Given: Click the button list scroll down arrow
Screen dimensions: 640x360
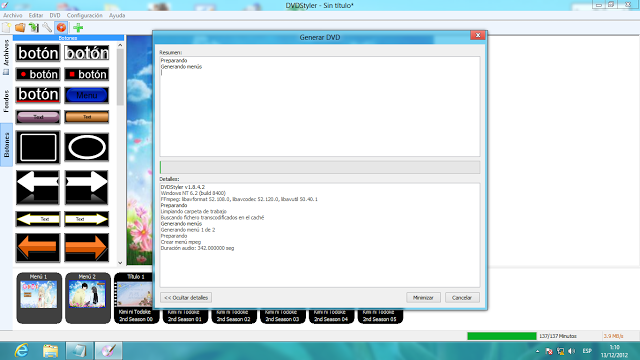Looking at the screenshot, I should (120, 263).
